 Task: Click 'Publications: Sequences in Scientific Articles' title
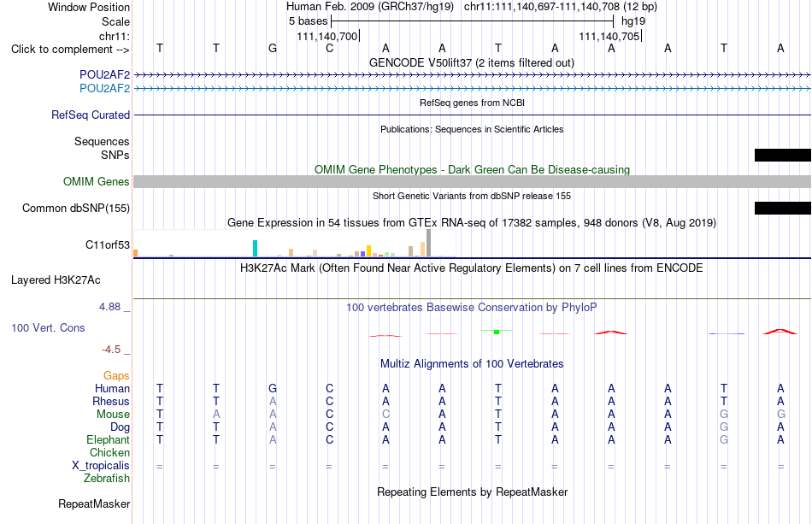pos(472,129)
